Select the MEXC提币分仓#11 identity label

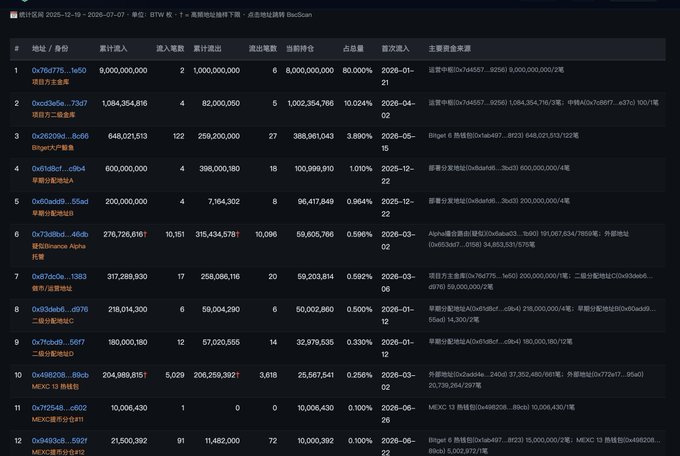click(x=57, y=420)
